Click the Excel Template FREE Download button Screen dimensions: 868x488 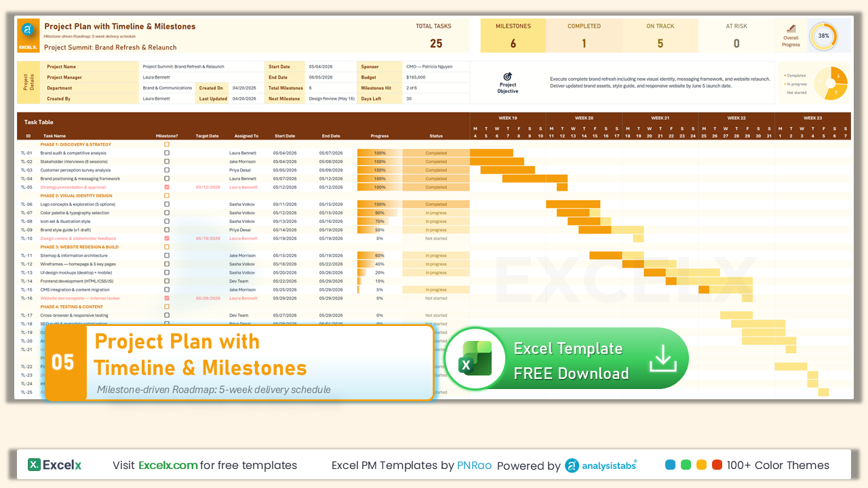[566, 359]
